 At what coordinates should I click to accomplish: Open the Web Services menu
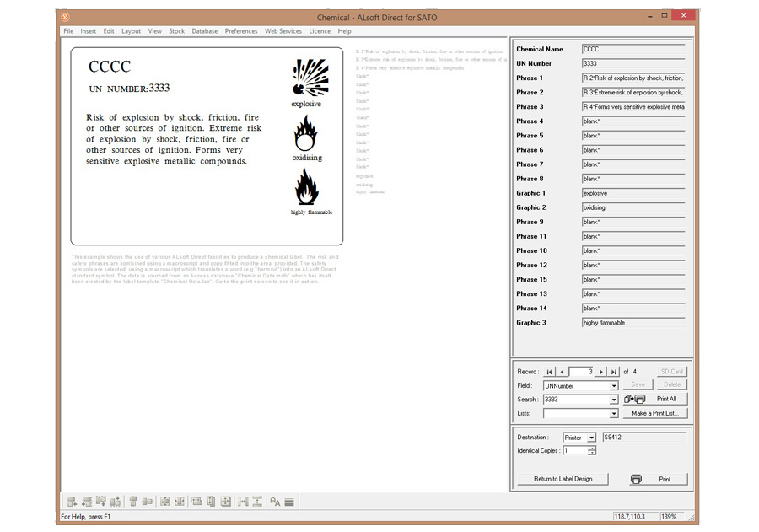(283, 31)
